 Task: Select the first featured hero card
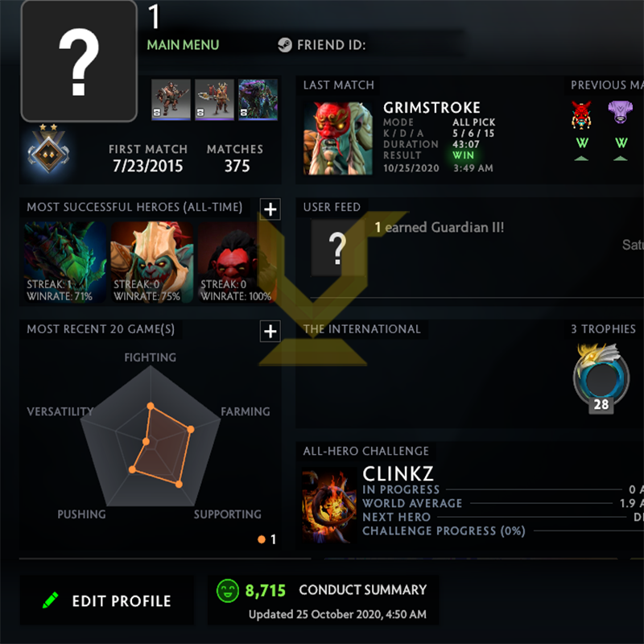pos(171,100)
